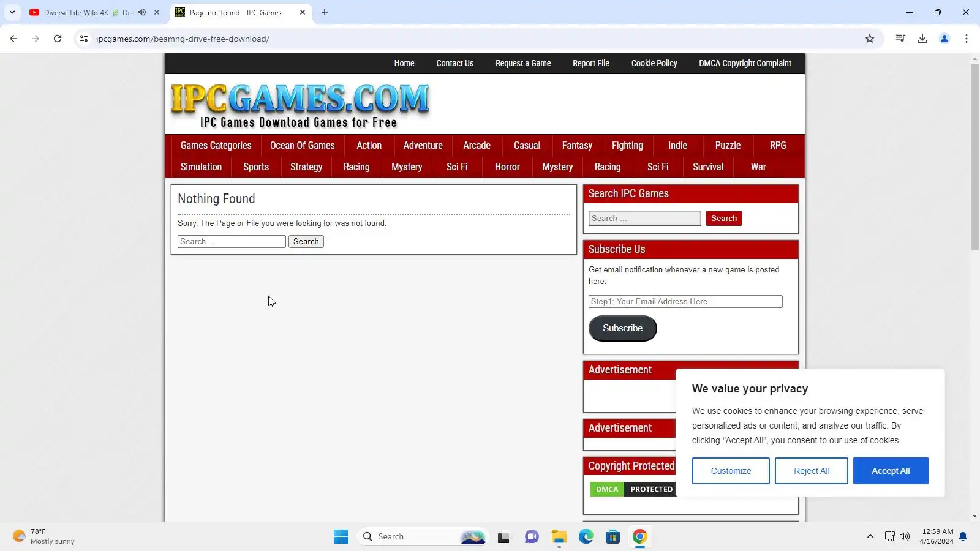
Task: Close the Diverse Life Wild 4K tab
Action: 157,12
